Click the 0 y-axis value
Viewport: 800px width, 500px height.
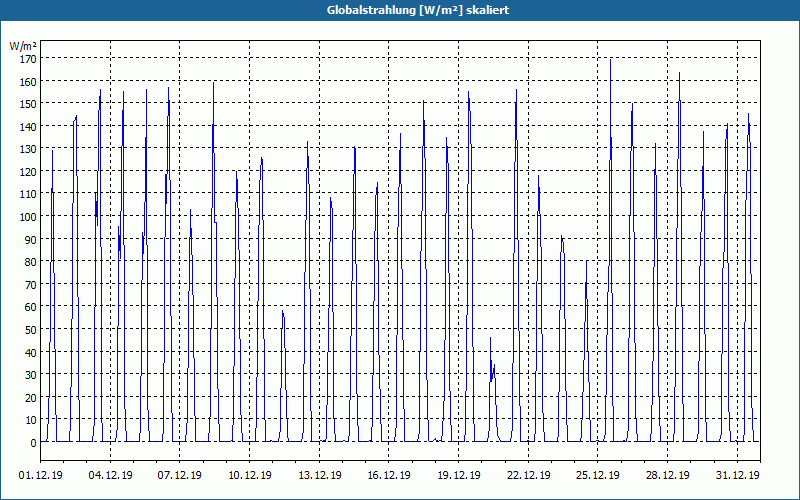pos(33,443)
